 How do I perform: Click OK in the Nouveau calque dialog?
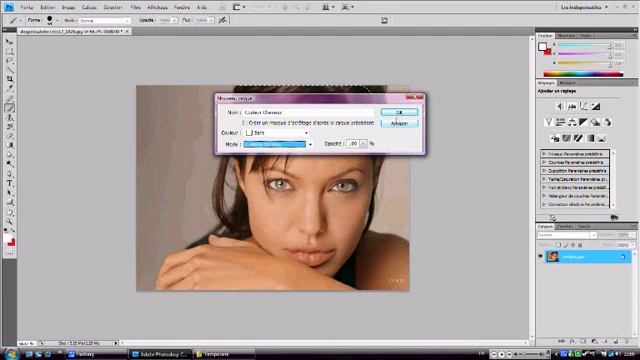399,112
